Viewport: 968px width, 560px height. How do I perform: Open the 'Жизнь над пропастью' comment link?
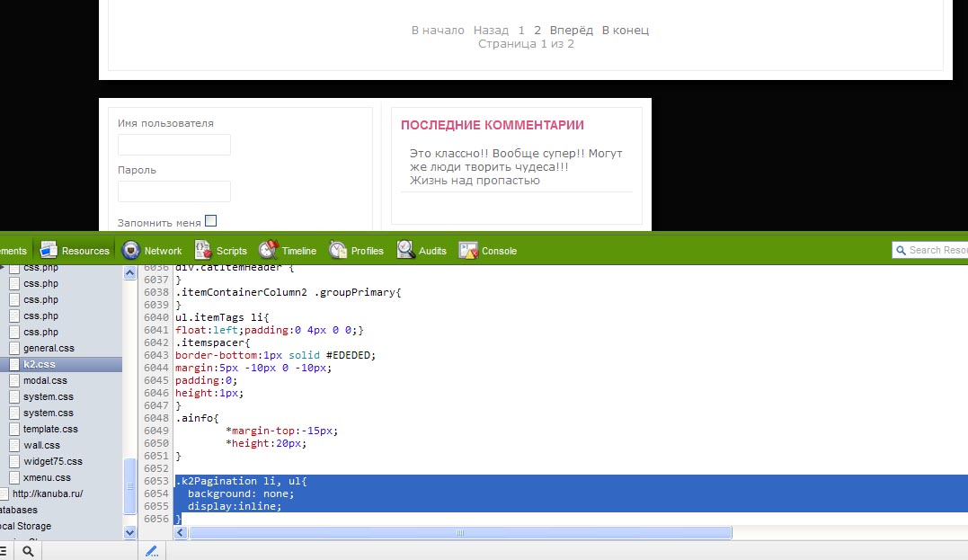point(475,181)
